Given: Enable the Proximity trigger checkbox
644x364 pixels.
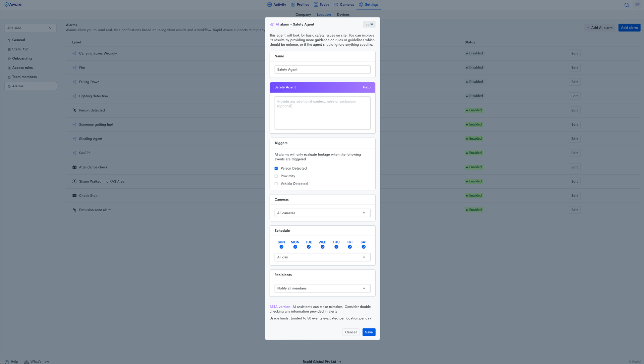Looking at the screenshot, I should point(276,176).
